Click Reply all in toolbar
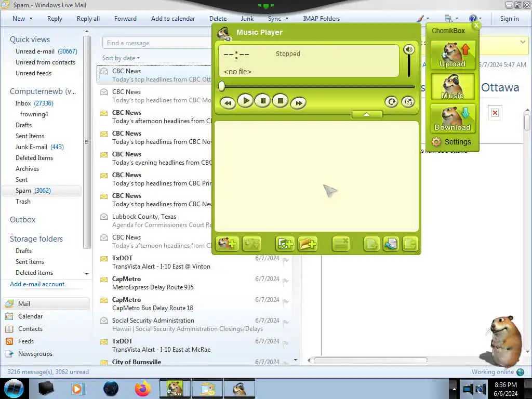The height and width of the screenshot is (399, 532). point(88,19)
